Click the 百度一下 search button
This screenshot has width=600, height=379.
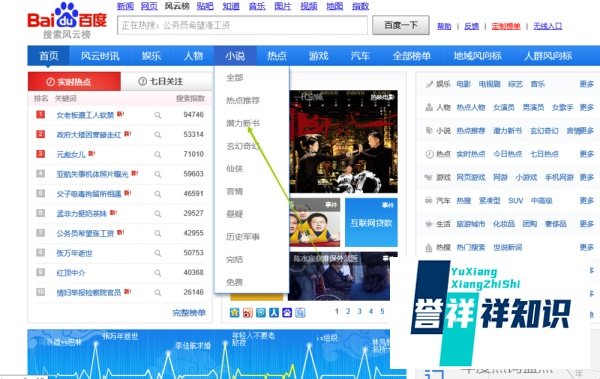click(401, 25)
